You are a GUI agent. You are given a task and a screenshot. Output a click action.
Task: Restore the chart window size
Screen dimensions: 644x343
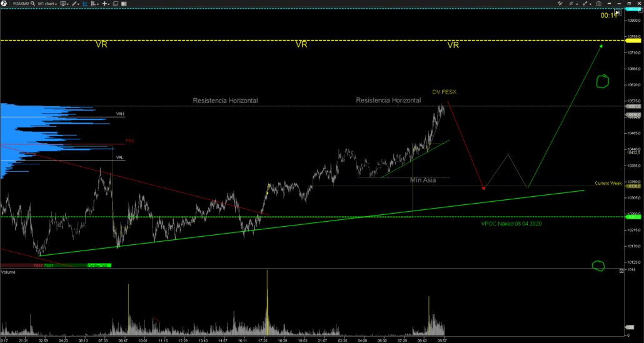coord(629,3)
